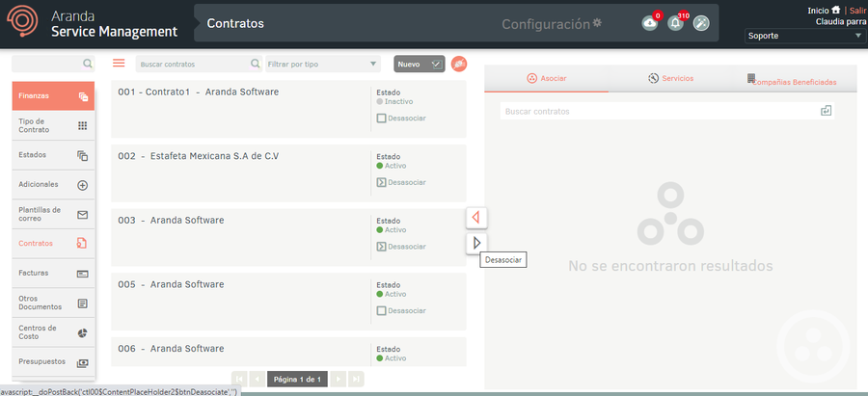Click the Estados copy icon
868x396 pixels.
(83, 156)
